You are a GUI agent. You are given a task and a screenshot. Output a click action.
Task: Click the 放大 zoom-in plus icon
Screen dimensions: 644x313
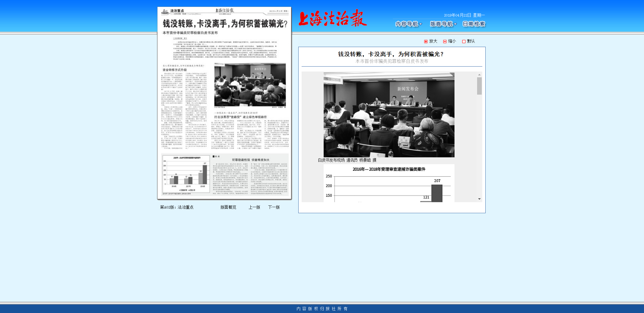[x=426, y=41]
